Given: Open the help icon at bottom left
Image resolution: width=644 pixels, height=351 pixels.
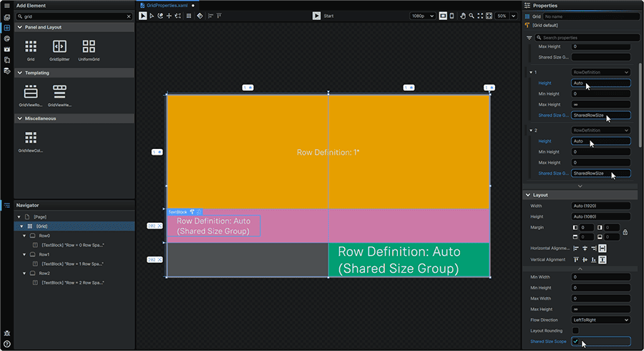Looking at the screenshot, I should 6,345.
